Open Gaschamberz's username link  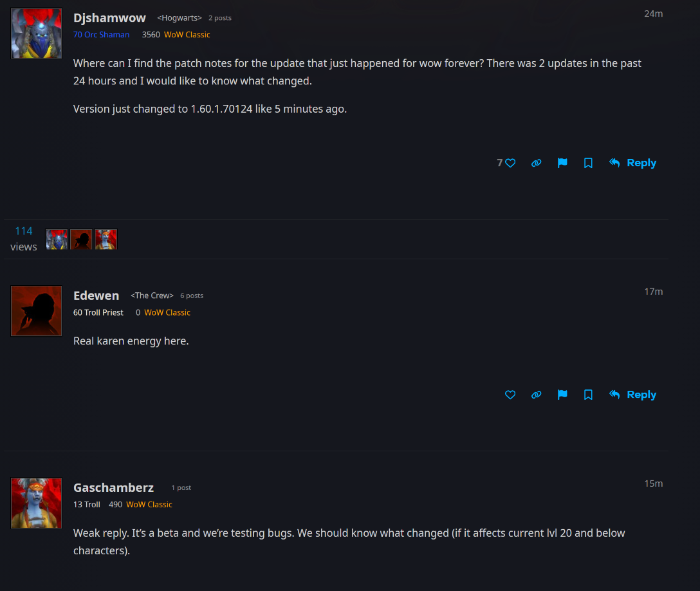(113, 488)
